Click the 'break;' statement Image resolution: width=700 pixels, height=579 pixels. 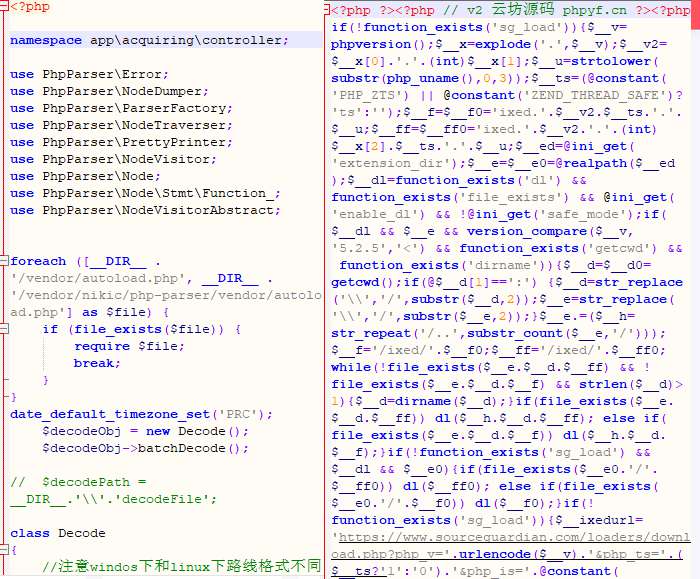(x=97, y=363)
